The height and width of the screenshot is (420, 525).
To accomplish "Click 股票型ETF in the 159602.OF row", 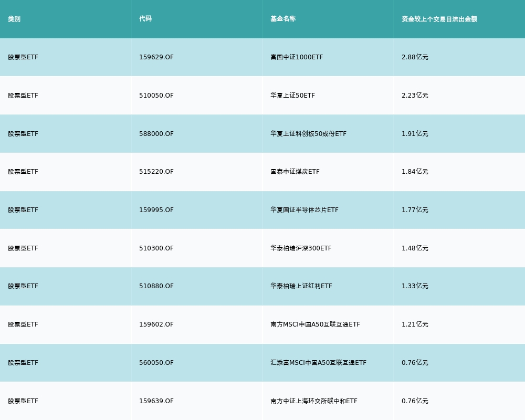I will tap(23, 324).
